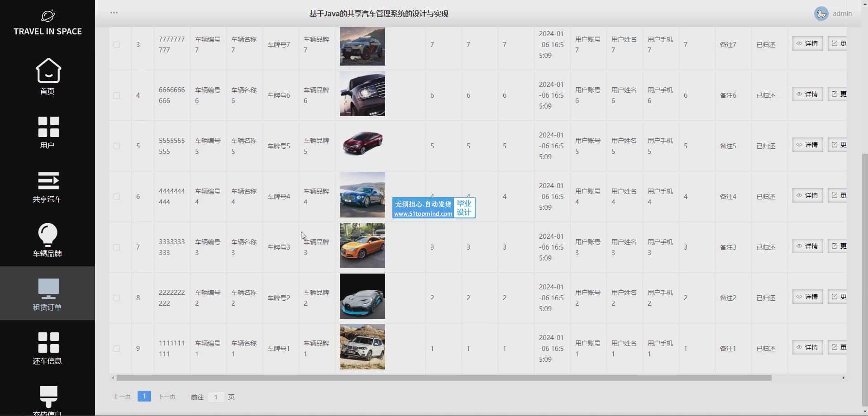
Task: Select checkbox for row 6
Action: pos(117,197)
